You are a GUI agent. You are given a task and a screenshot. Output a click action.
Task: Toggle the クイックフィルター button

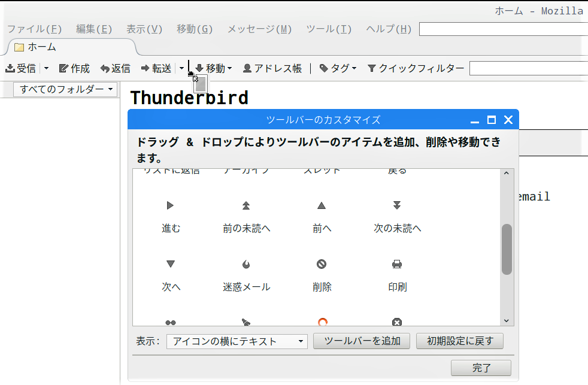click(x=416, y=68)
